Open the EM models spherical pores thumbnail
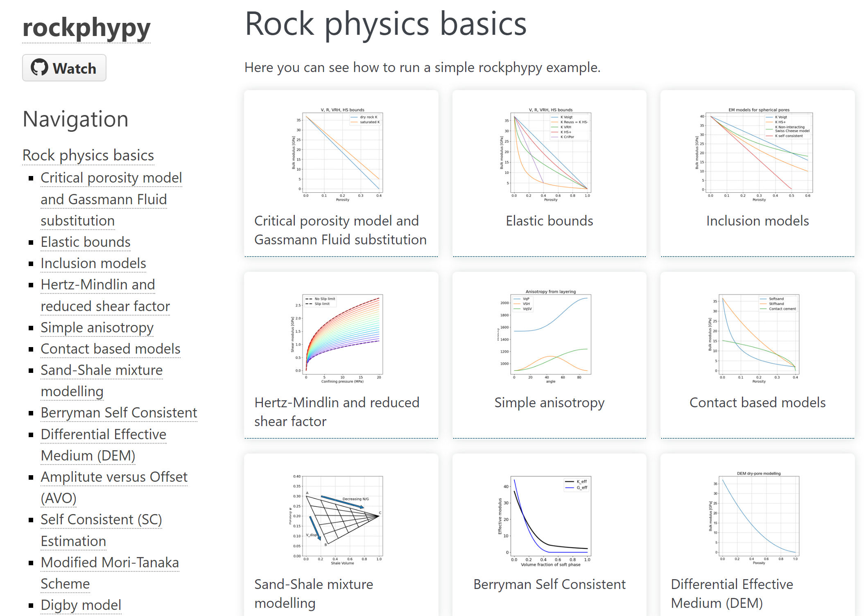This screenshot has width=866, height=616. [757, 154]
